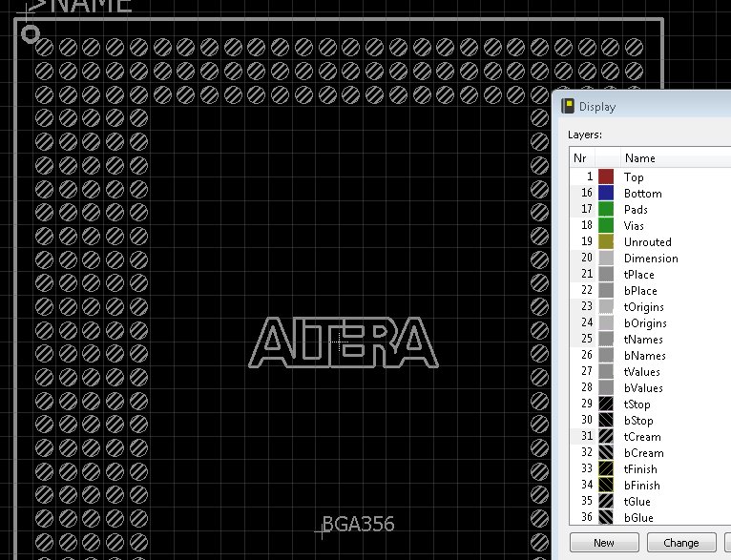Image resolution: width=731 pixels, height=560 pixels.
Task: Select the Dimension layer row
Action: [x=650, y=259]
